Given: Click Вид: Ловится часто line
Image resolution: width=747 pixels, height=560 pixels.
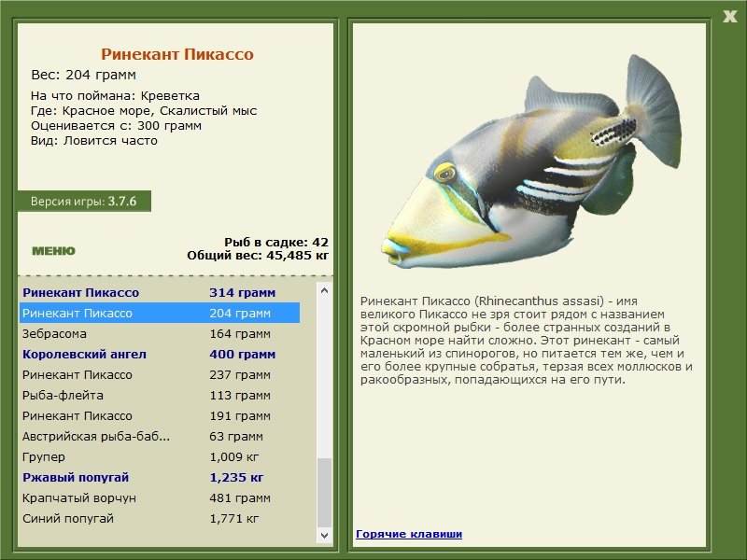Looking at the screenshot, I should [94, 141].
